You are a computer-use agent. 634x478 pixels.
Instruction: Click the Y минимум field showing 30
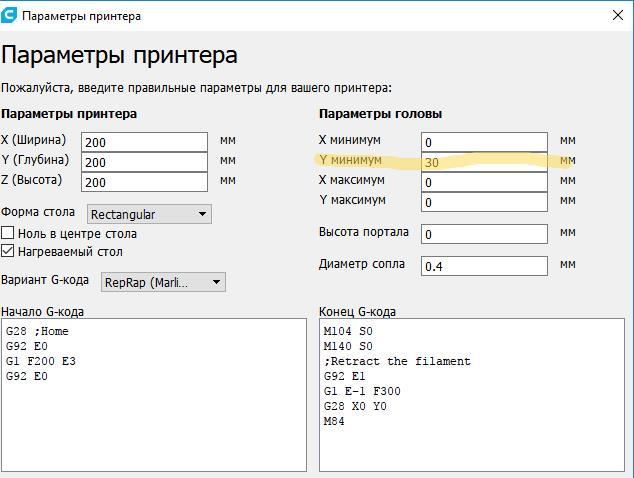pos(484,162)
